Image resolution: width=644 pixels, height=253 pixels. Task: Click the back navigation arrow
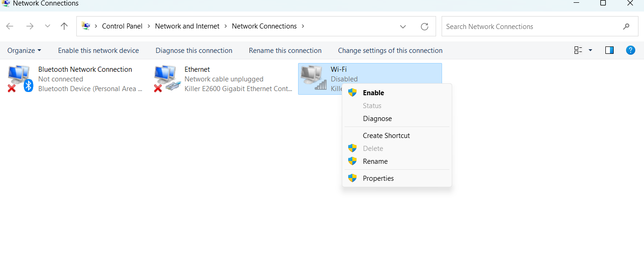point(10,26)
